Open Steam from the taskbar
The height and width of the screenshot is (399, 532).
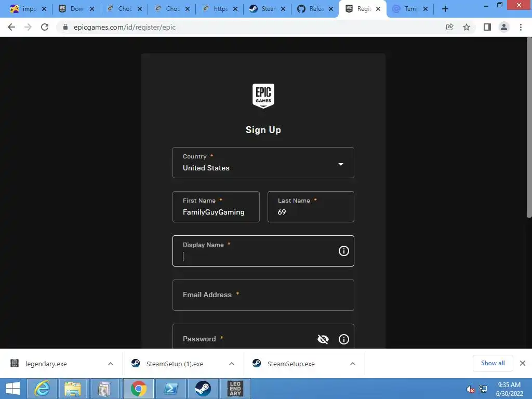pyautogui.click(x=203, y=389)
